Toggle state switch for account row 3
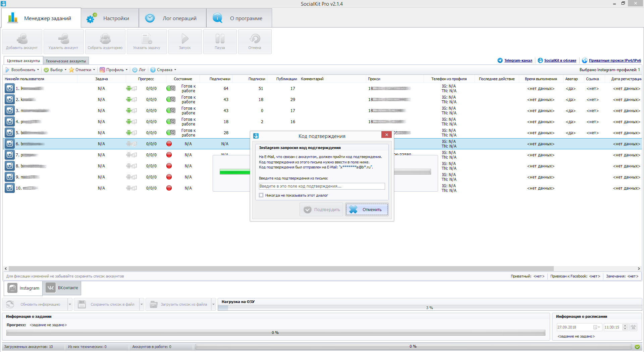The width and height of the screenshot is (644, 352). [171, 111]
